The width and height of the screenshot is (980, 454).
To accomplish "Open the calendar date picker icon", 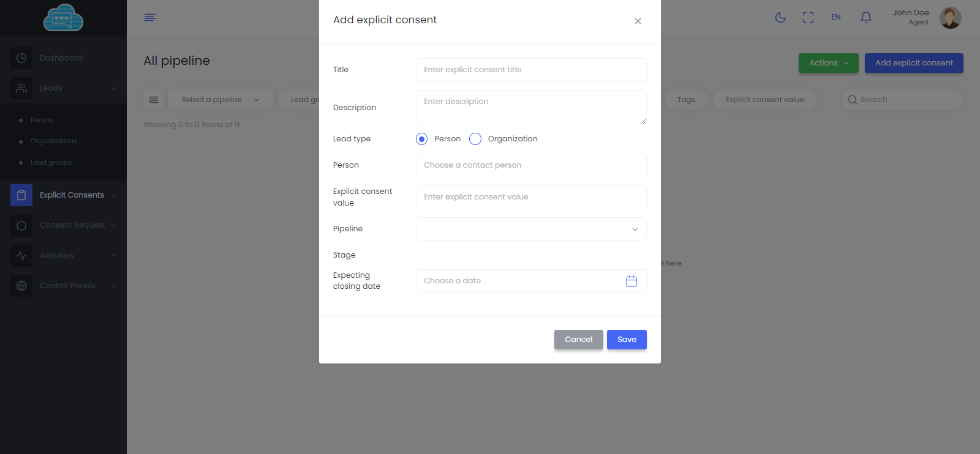I will coord(631,281).
